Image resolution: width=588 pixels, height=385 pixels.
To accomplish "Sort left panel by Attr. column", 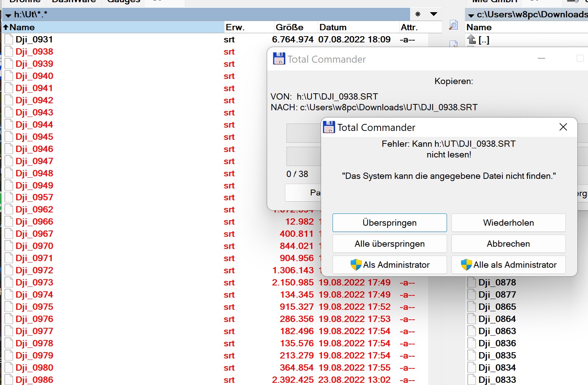I will point(420,27).
